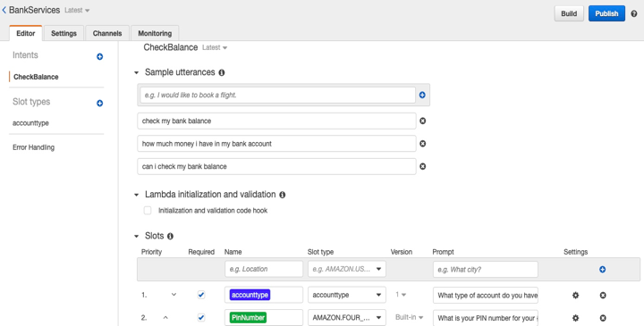Move accounttype slot down in priority
This screenshot has height=326, width=644.
174,295
